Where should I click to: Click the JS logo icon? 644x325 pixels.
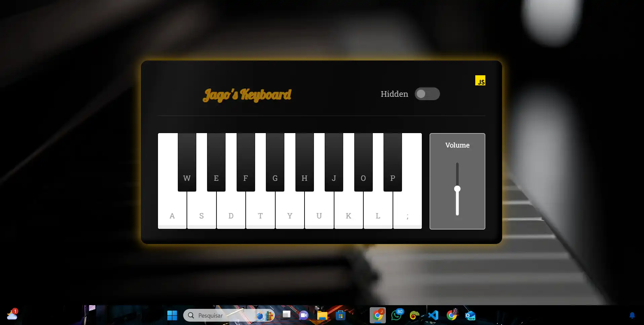click(x=480, y=80)
